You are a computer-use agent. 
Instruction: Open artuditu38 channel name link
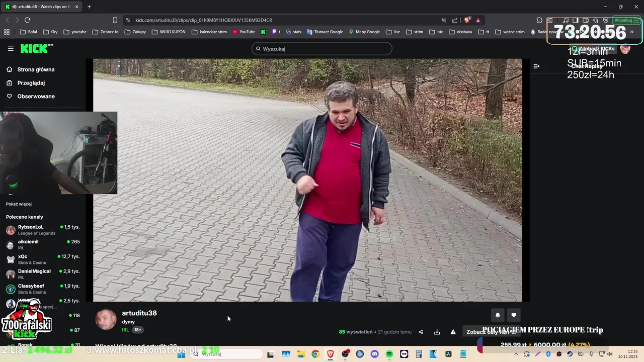pos(139,313)
